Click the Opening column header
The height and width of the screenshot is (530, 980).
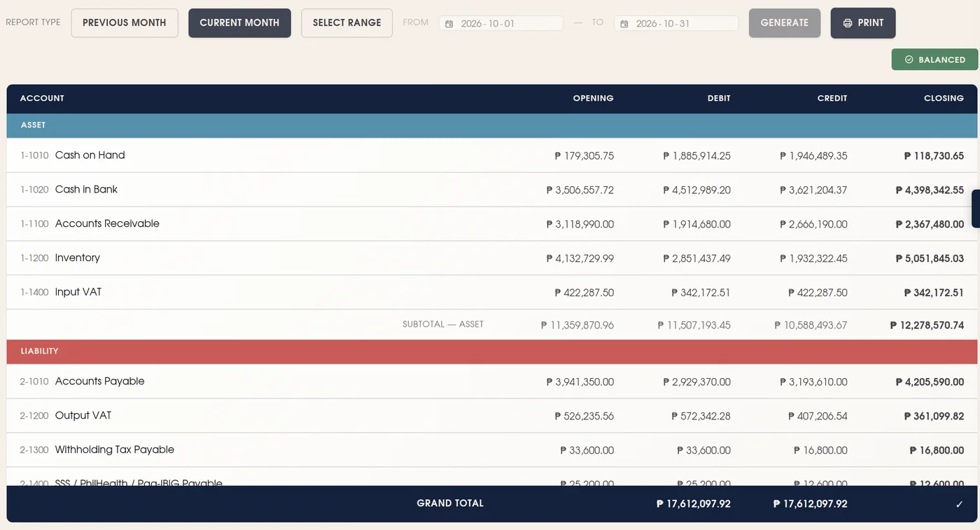[593, 98]
